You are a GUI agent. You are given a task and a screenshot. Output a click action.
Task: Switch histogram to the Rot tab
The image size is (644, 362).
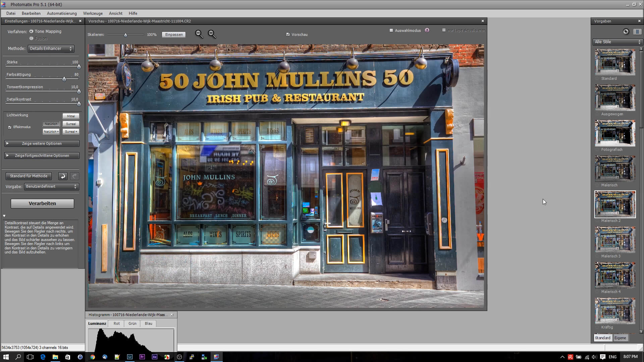click(116, 323)
